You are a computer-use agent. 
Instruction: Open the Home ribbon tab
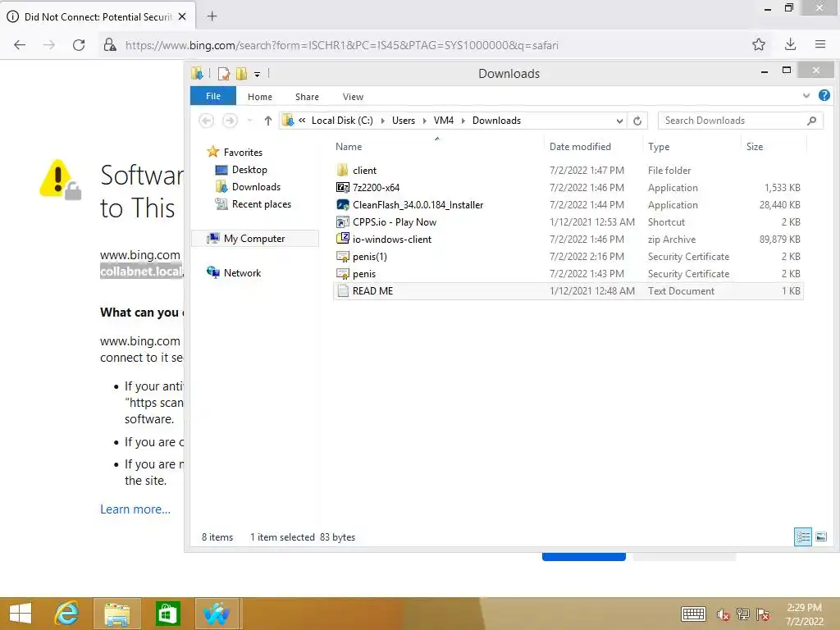tap(260, 97)
